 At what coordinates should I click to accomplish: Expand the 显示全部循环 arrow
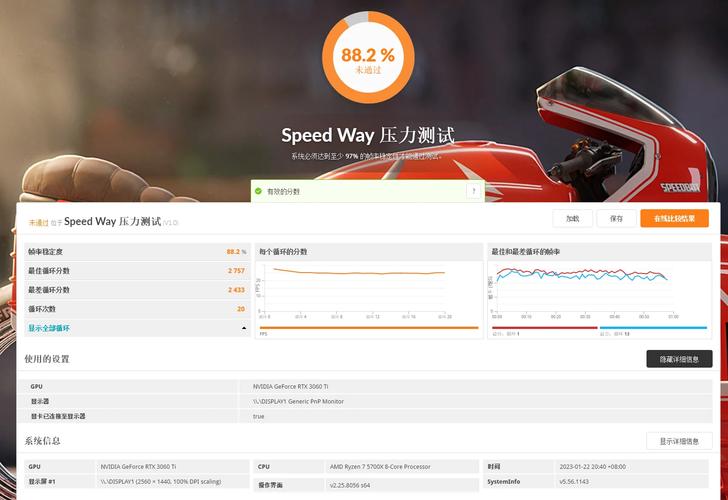[x=244, y=328]
